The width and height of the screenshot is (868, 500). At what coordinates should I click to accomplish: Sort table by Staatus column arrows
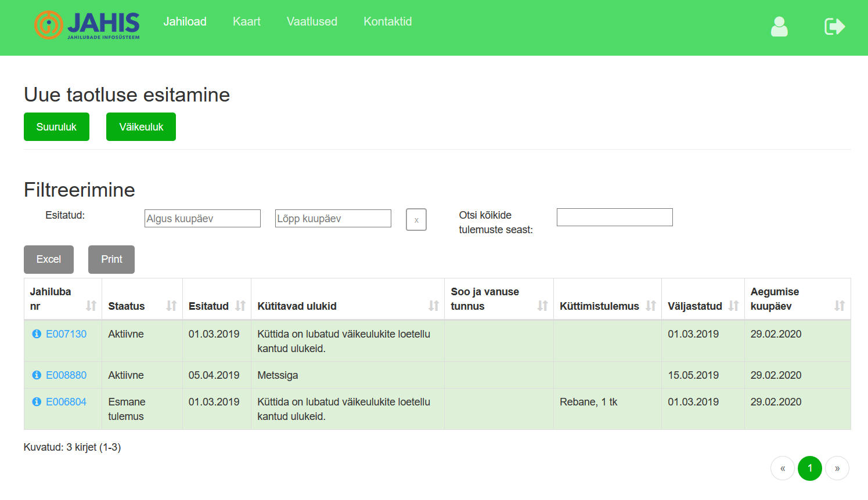(171, 306)
